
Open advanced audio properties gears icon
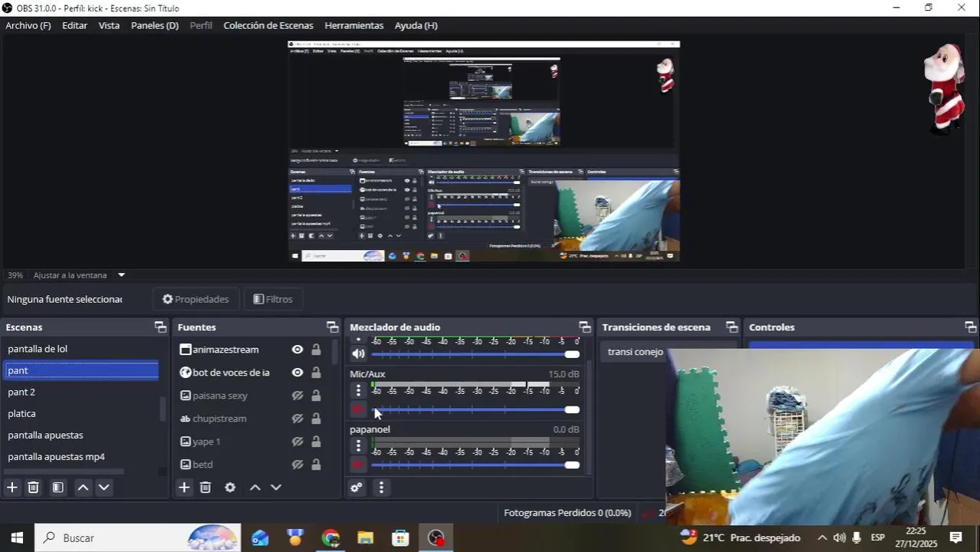pyautogui.click(x=357, y=488)
